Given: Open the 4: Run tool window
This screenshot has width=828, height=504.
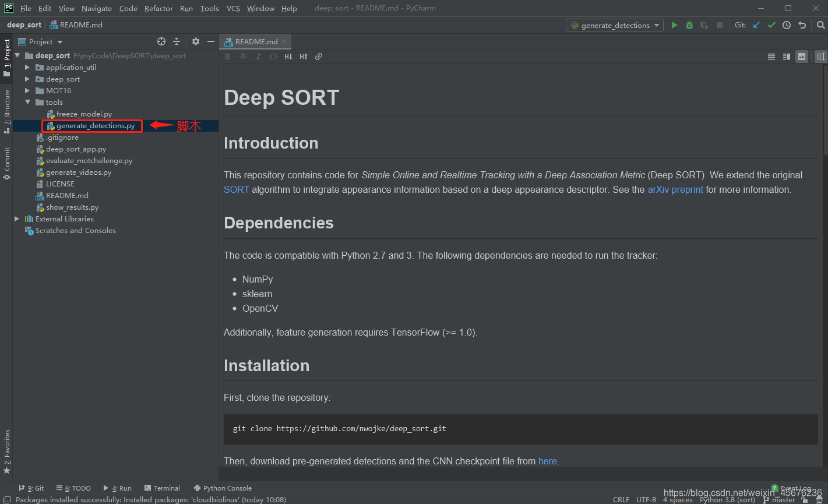Looking at the screenshot, I should (x=118, y=488).
